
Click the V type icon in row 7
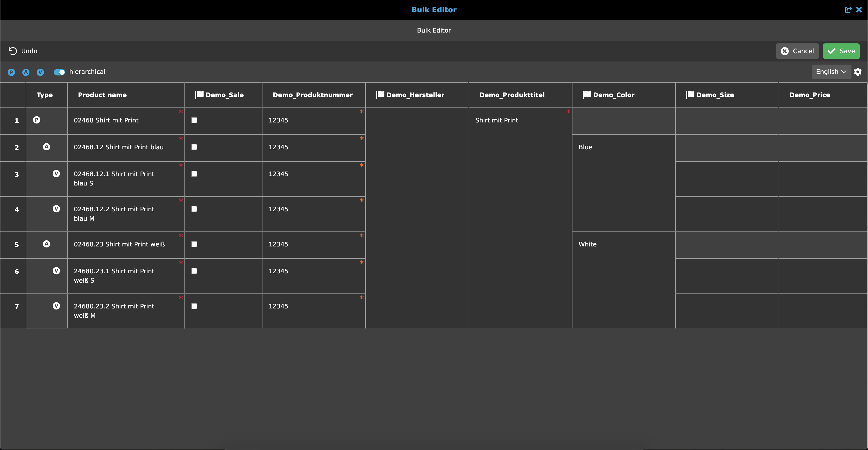[x=56, y=306]
